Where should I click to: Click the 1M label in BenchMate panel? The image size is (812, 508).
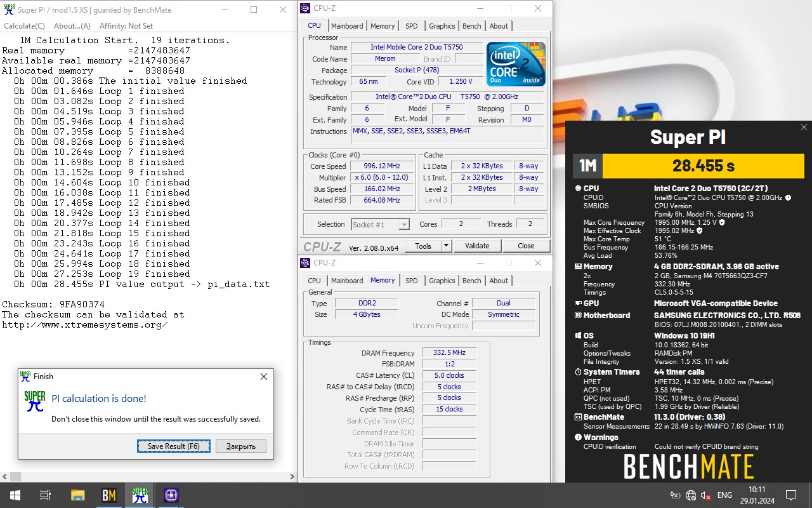(587, 166)
